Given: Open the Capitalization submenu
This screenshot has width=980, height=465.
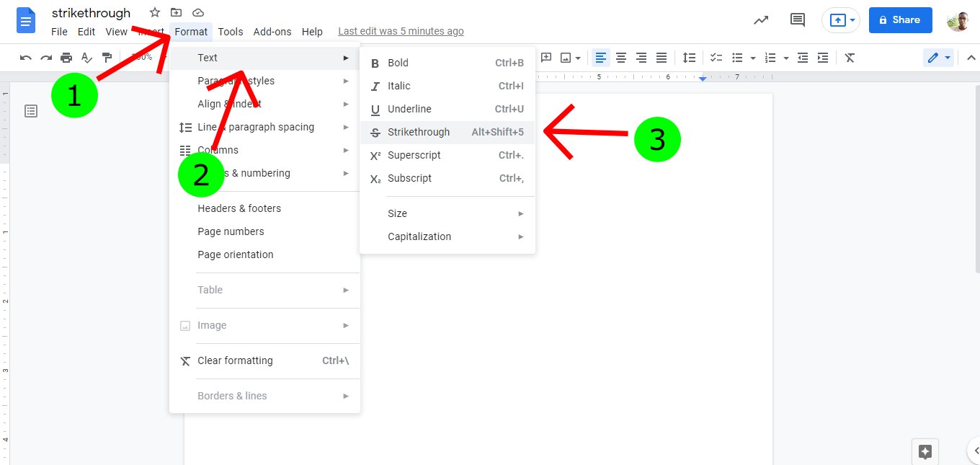Looking at the screenshot, I should [x=419, y=236].
